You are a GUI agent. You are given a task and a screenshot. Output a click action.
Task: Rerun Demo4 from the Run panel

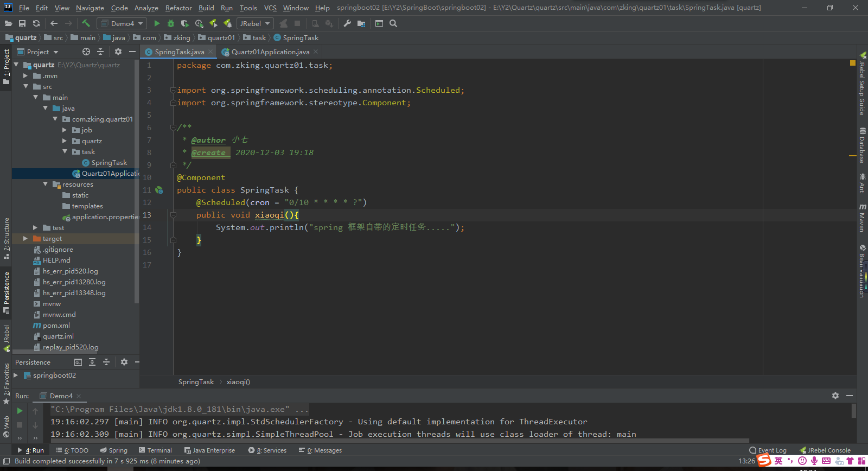tap(20, 411)
